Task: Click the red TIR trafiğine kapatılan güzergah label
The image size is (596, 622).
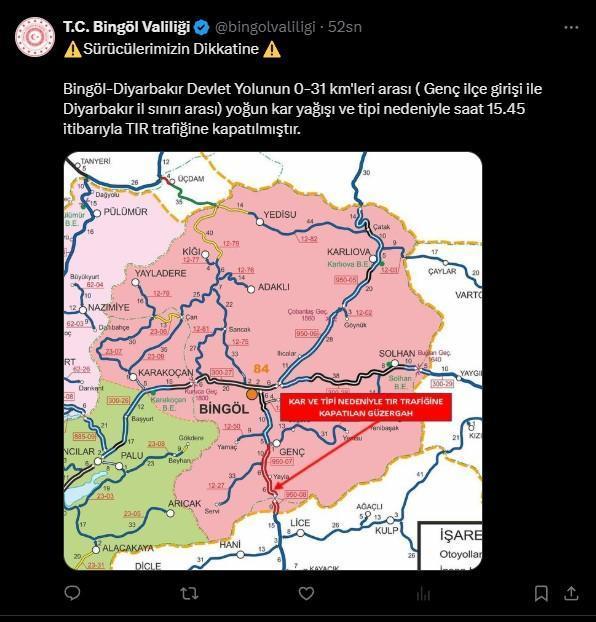Action: (x=366, y=407)
